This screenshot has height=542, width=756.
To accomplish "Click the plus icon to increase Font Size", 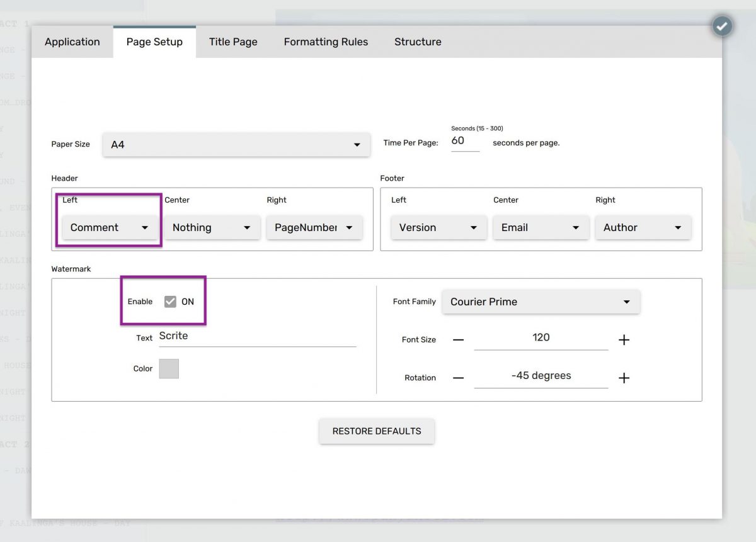I will (x=624, y=340).
